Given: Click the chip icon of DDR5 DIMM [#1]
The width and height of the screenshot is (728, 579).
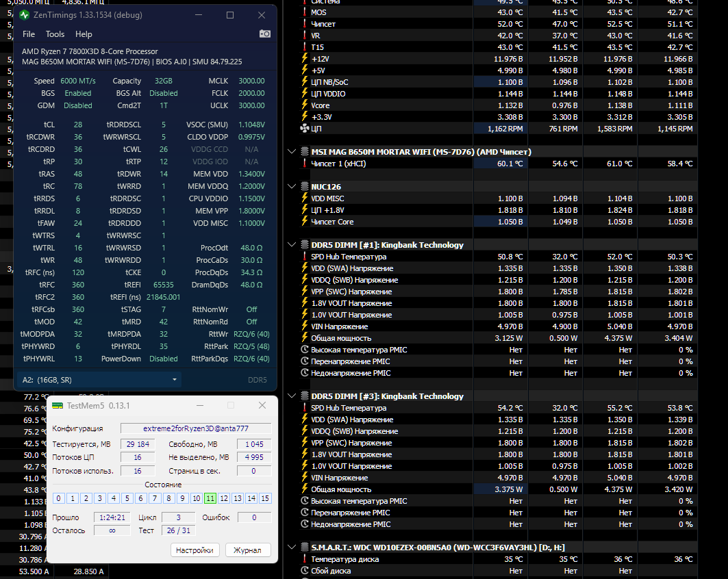Looking at the screenshot, I should [x=305, y=244].
